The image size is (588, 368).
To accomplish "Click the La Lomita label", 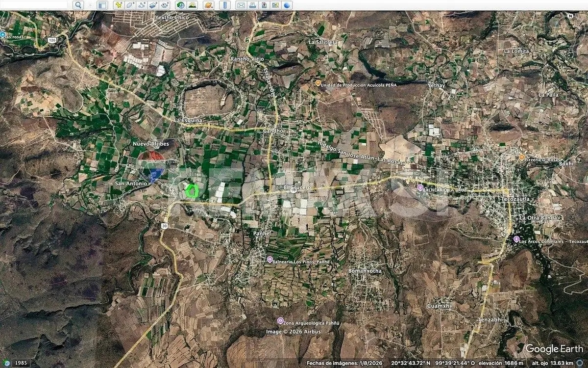I will [516, 51].
